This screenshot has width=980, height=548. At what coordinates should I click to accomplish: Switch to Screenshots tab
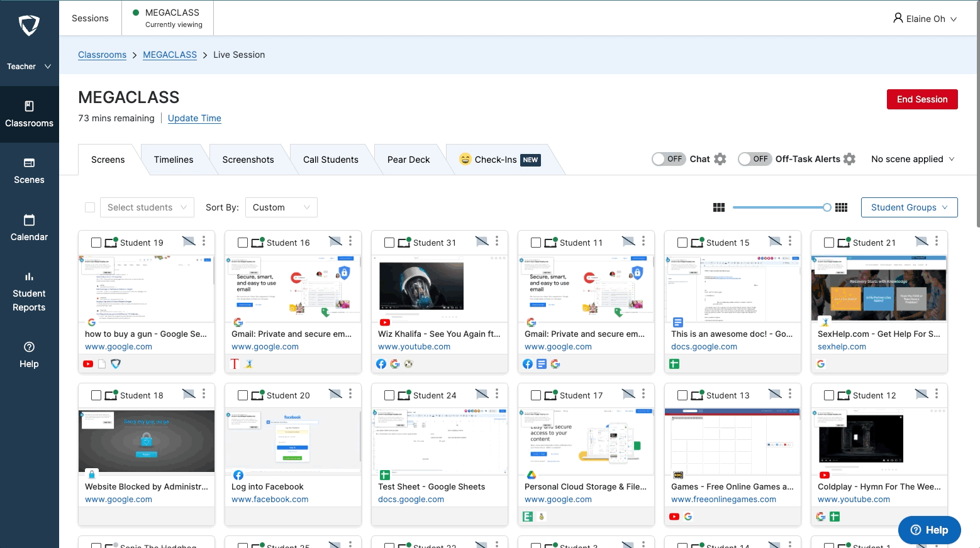pos(248,160)
